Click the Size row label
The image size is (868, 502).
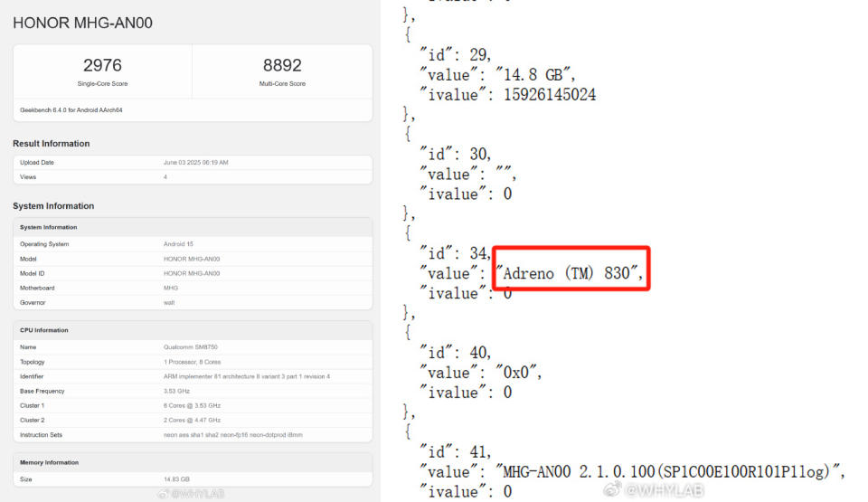(x=26, y=479)
